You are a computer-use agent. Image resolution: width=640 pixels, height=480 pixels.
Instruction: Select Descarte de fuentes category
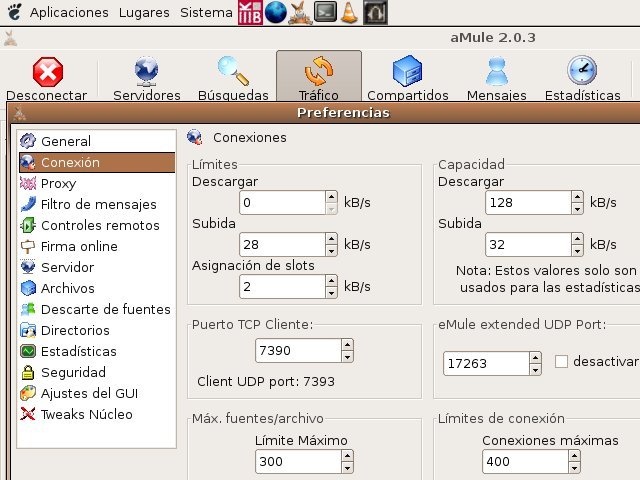97,309
